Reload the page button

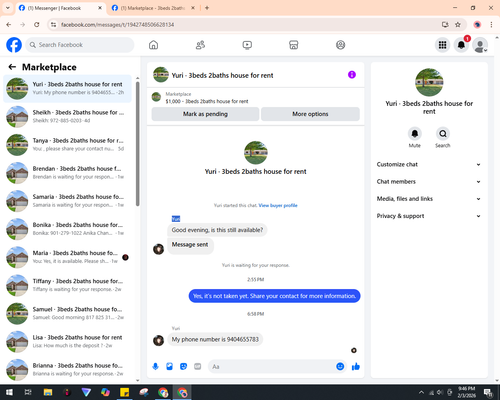pyautogui.click(x=37, y=25)
